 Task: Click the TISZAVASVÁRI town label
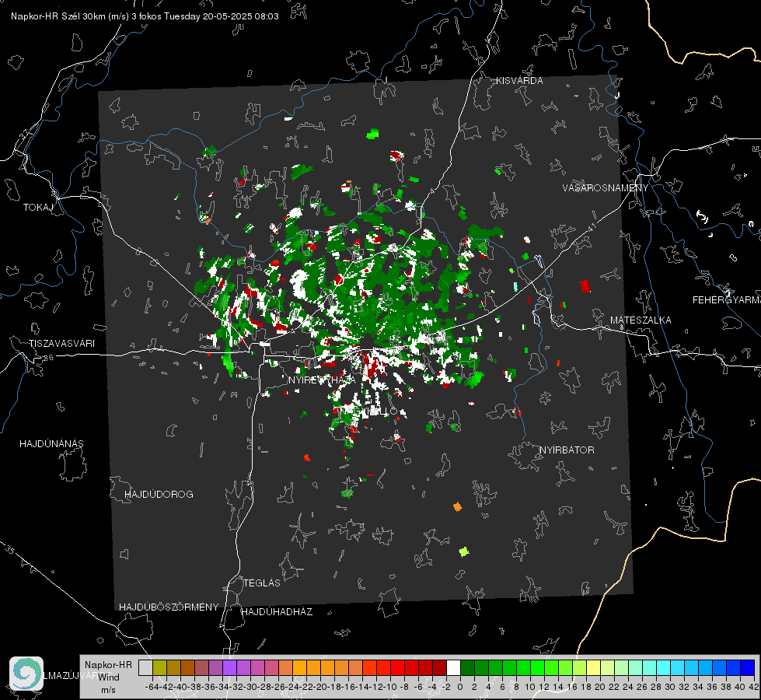(x=61, y=344)
